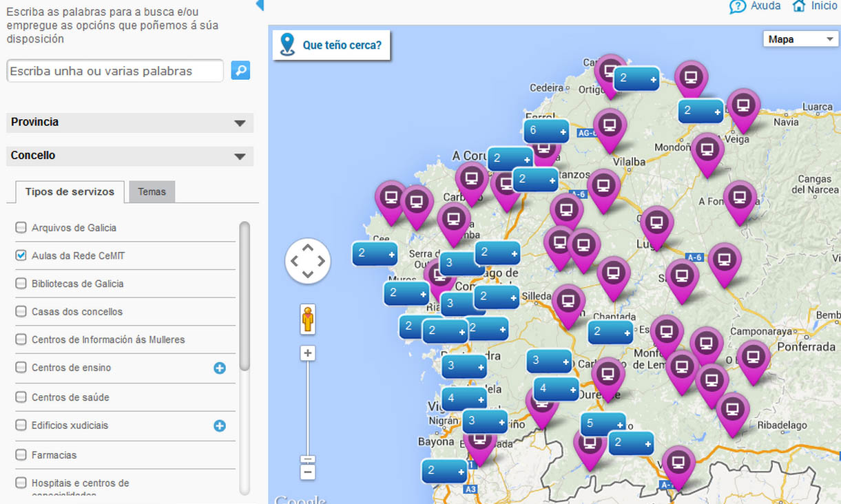Expand the Provincia dropdown

[x=129, y=123]
